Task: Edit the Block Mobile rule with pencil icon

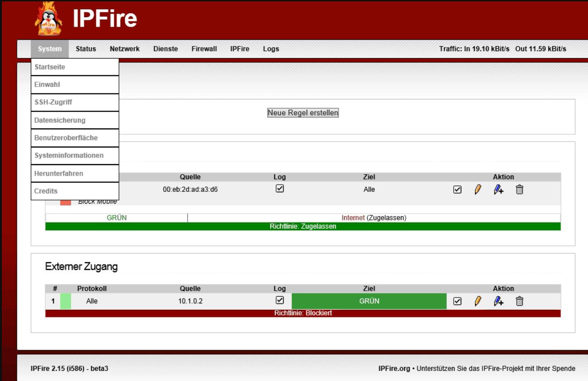Action: tap(478, 190)
